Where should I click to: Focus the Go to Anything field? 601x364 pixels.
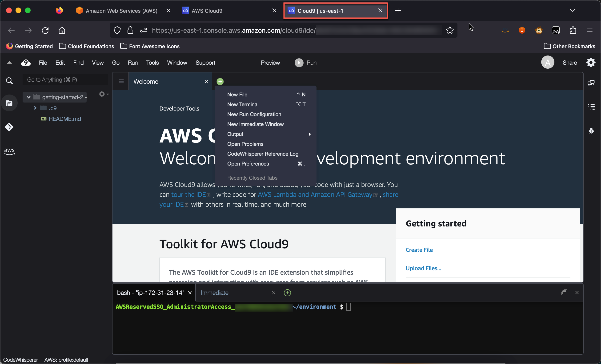pyautogui.click(x=65, y=80)
